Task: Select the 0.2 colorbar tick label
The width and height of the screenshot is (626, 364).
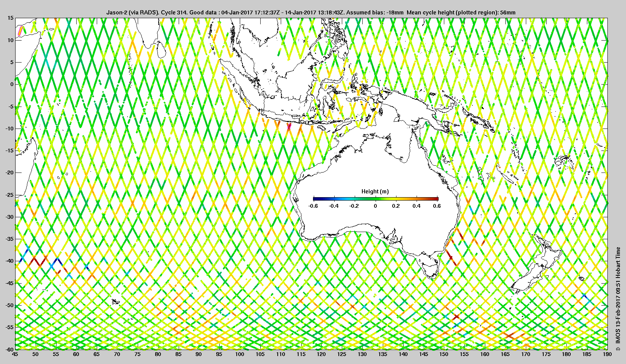Action: click(396, 206)
